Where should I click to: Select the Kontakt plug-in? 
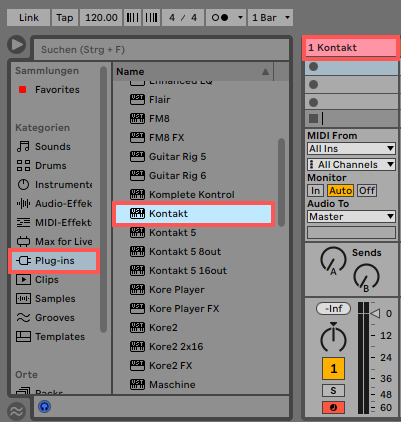[x=193, y=214]
